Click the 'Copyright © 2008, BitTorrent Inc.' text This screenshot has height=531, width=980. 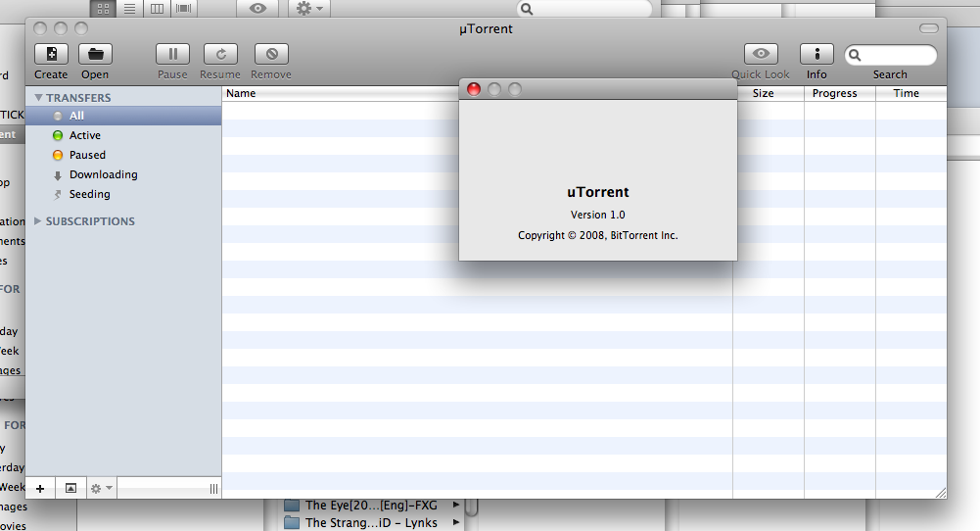(x=598, y=235)
